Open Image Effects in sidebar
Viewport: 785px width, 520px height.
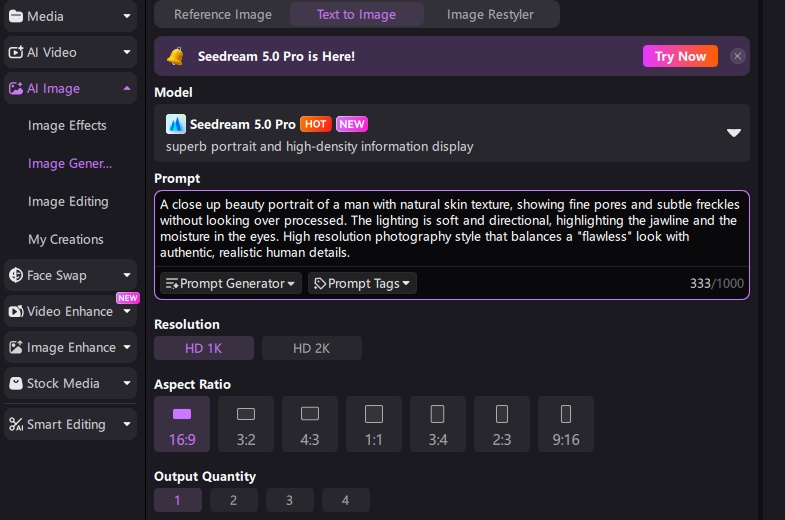coord(67,125)
